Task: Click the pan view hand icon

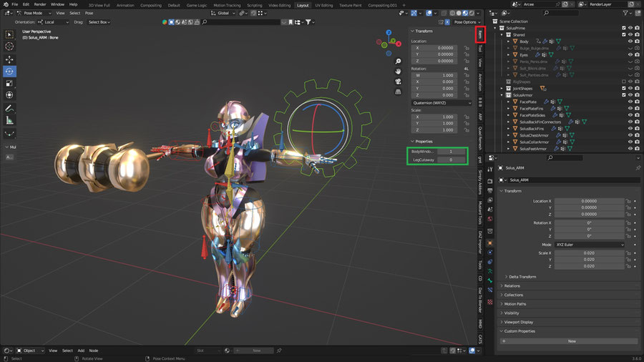Action: pyautogui.click(x=398, y=71)
